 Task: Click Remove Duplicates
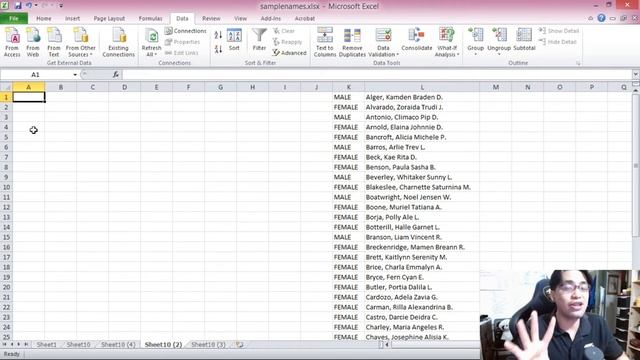352,42
